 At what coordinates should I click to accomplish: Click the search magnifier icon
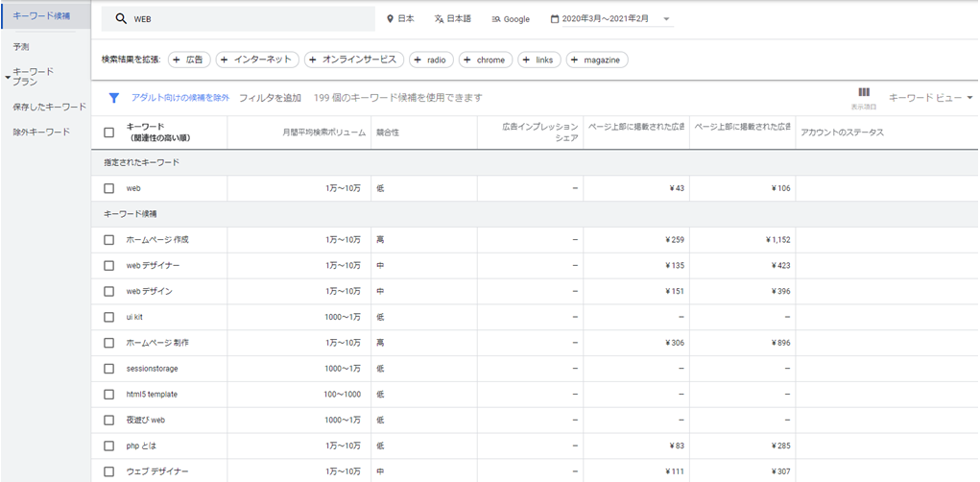(x=121, y=19)
